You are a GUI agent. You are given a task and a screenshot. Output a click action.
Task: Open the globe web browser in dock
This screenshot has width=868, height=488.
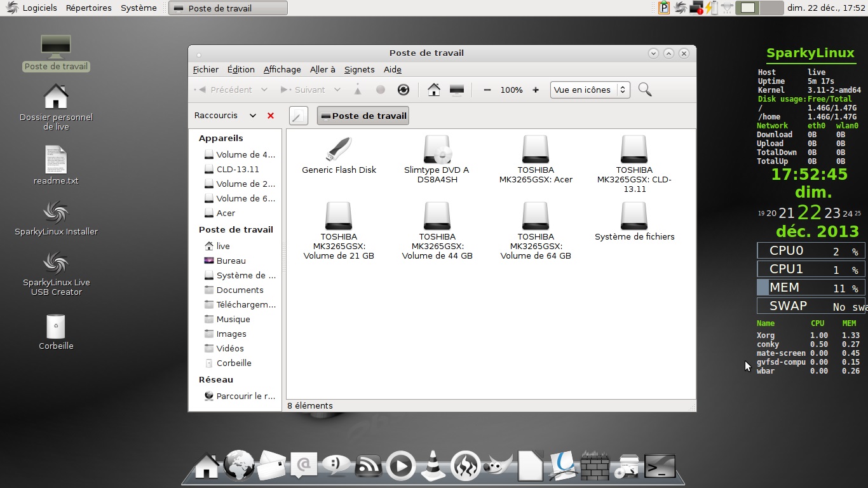click(x=240, y=466)
